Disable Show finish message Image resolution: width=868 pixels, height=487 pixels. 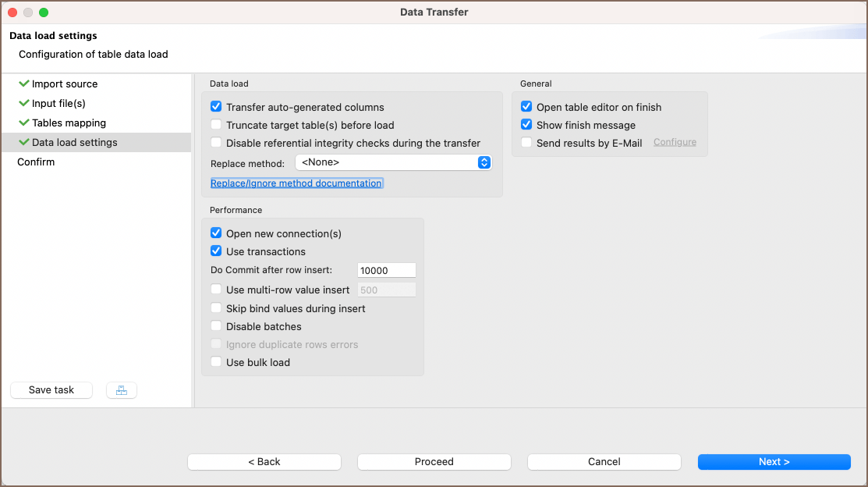pos(526,125)
